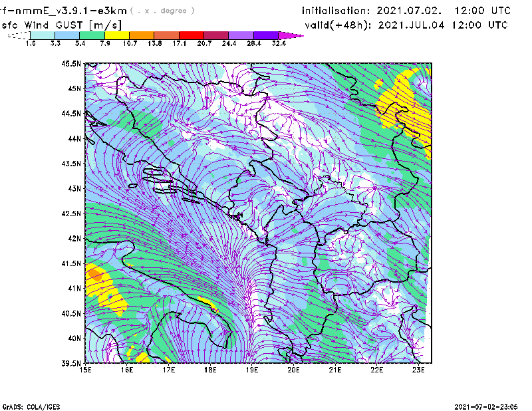Click the 15E longitude axis label
The height and width of the screenshot is (411, 532).
point(86,370)
